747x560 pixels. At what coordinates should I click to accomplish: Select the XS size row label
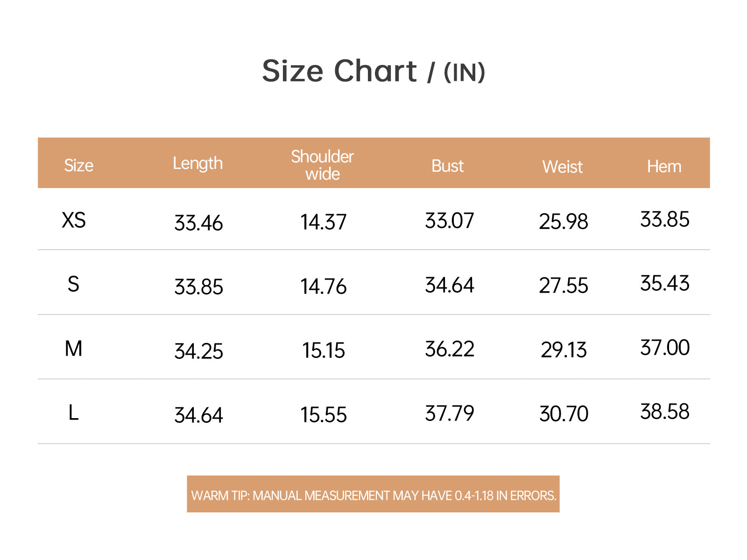[x=74, y=220]
